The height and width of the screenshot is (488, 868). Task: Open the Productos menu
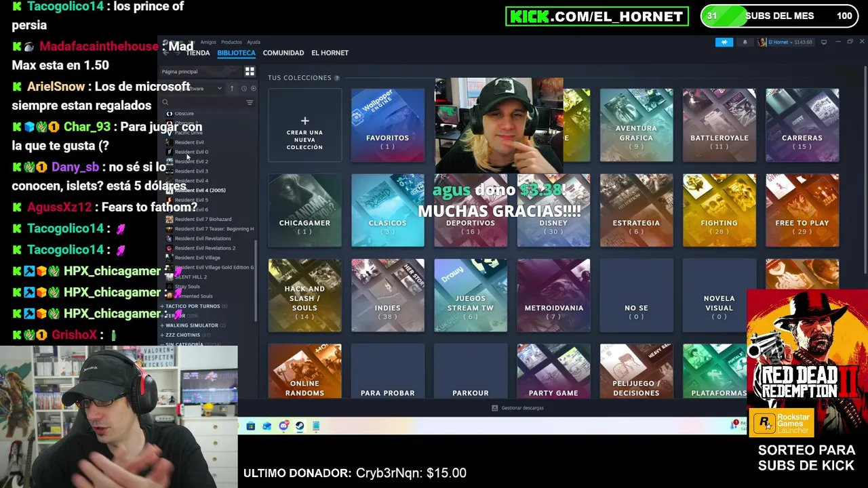(x=231, y=42)
